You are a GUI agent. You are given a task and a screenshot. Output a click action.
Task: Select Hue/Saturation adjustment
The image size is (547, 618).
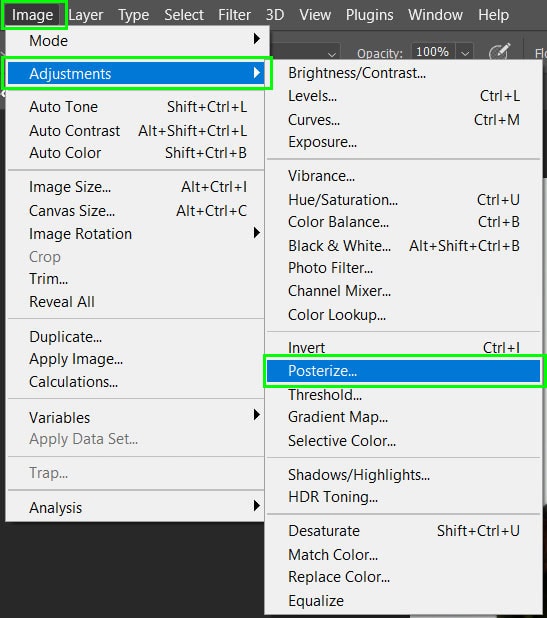click(x=403, y=200)
